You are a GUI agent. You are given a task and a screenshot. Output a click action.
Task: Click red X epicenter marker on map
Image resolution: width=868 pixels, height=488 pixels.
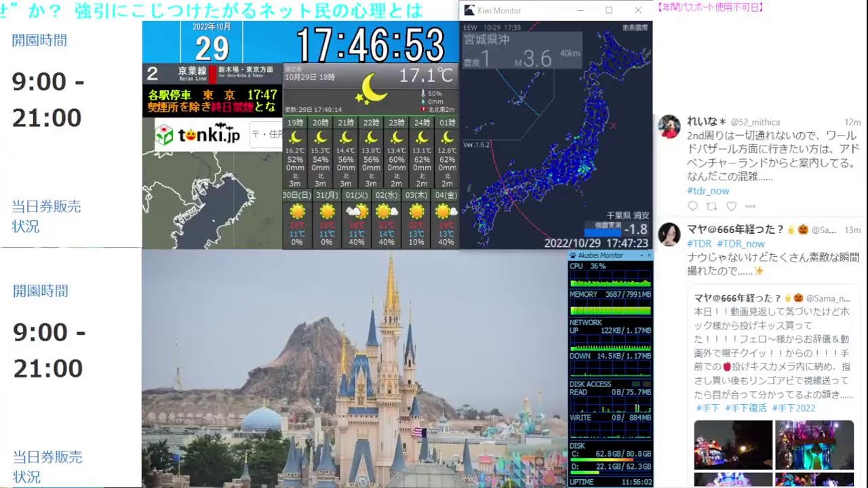[x=613, y=126]
